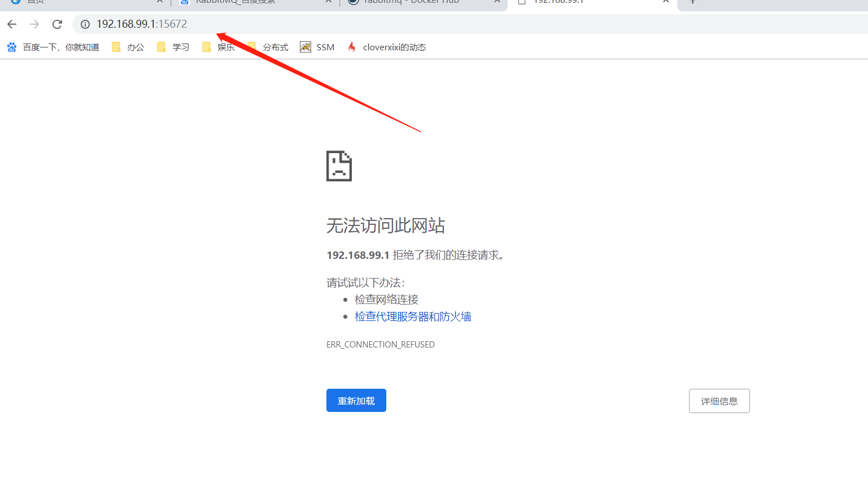Viewport: 868px width, 495px height.
Task: Click the ERR_CONNECTION_REFUSED error code text
Action: click(381, 345)
